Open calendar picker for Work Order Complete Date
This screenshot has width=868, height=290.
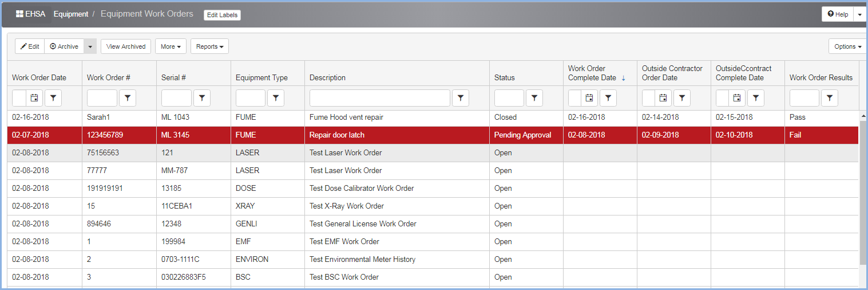tap(589, 98)
